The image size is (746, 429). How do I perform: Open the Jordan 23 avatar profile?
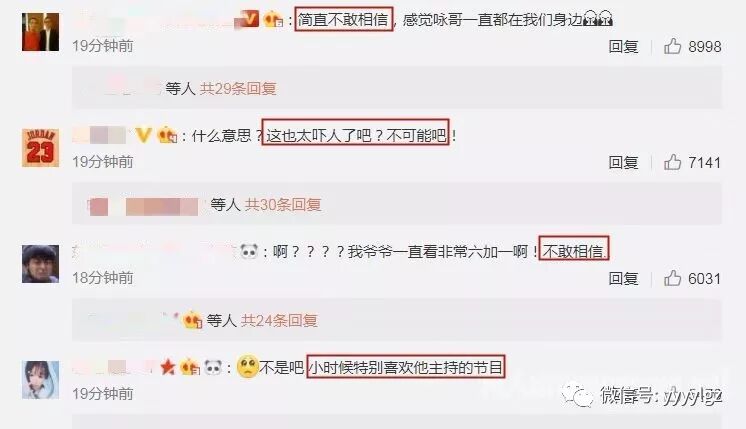click(x=40, y=148)
